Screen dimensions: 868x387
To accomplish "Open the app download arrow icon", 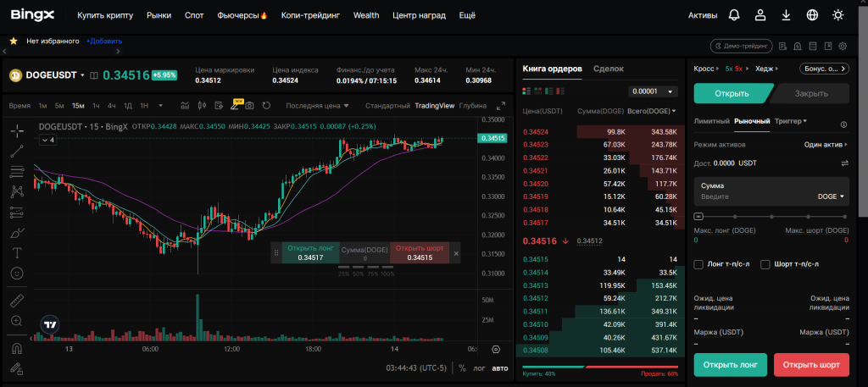I will (786, 15).
